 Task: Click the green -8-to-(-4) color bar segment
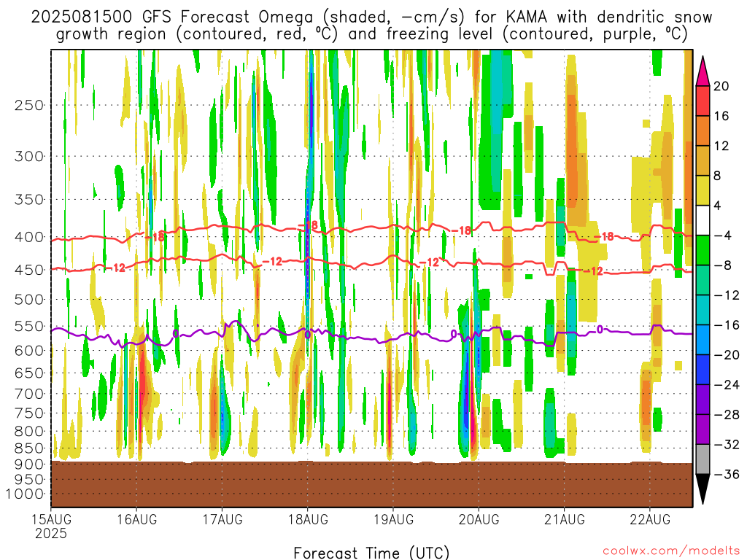point(703,251)
